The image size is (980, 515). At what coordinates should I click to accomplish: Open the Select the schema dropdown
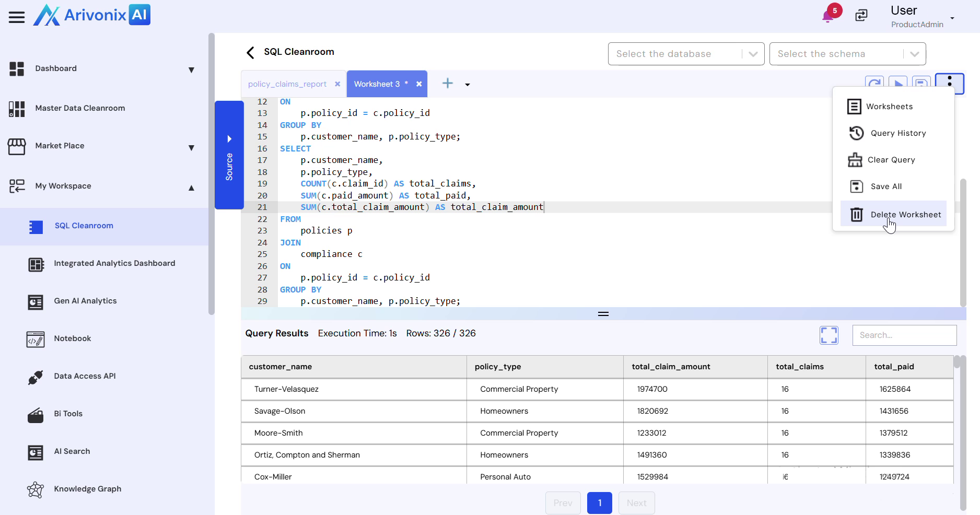847,54
